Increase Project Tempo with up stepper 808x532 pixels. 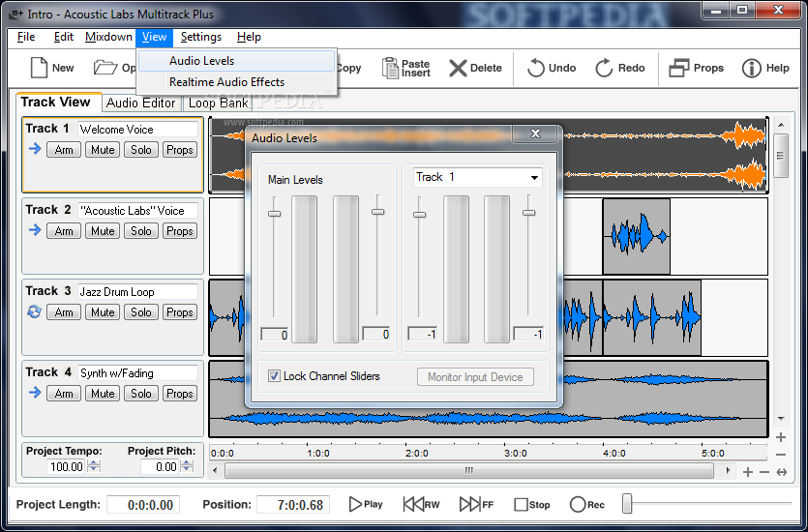coord(94,463)
